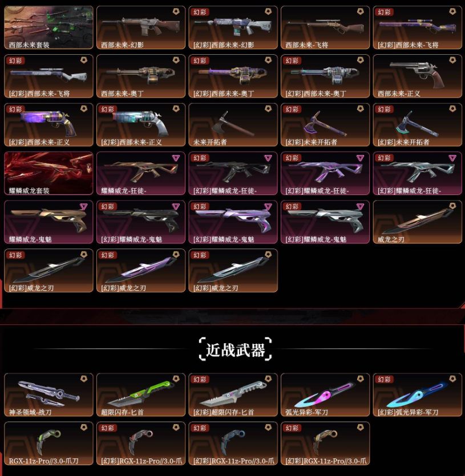This screenshot has height=476, width=465.
Task: Click the tier badge icon on 神圣领域-战刀 card
Action: 83,379
